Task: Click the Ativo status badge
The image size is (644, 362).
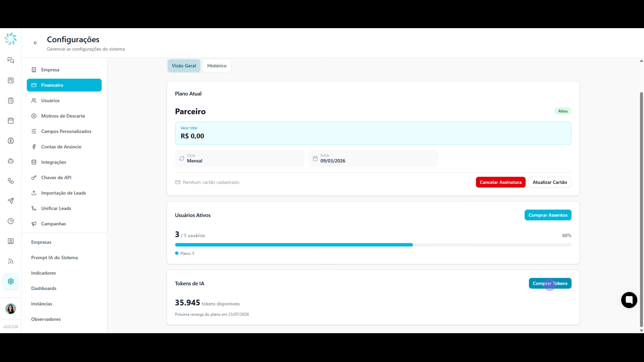Action: pyautogui.click(x=563, y=111)
